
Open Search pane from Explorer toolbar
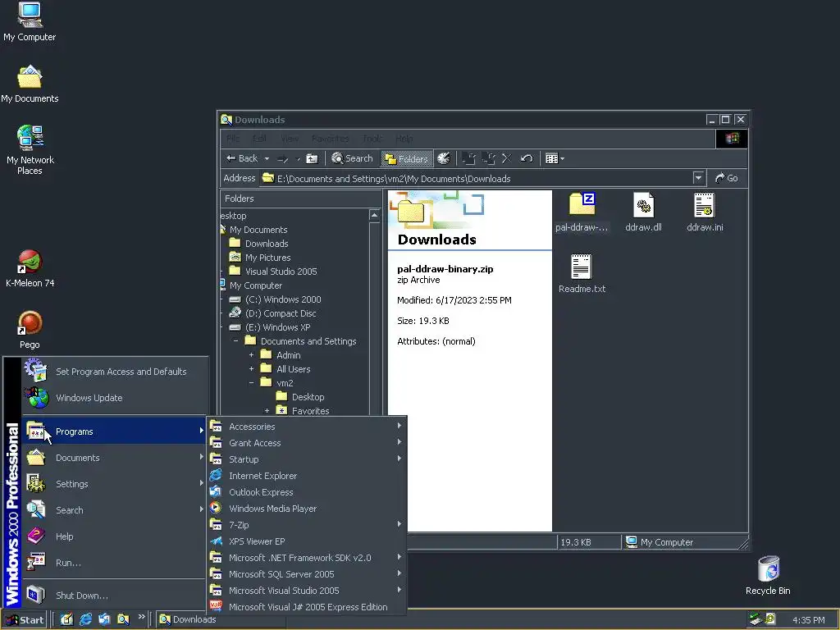point(352,158)
